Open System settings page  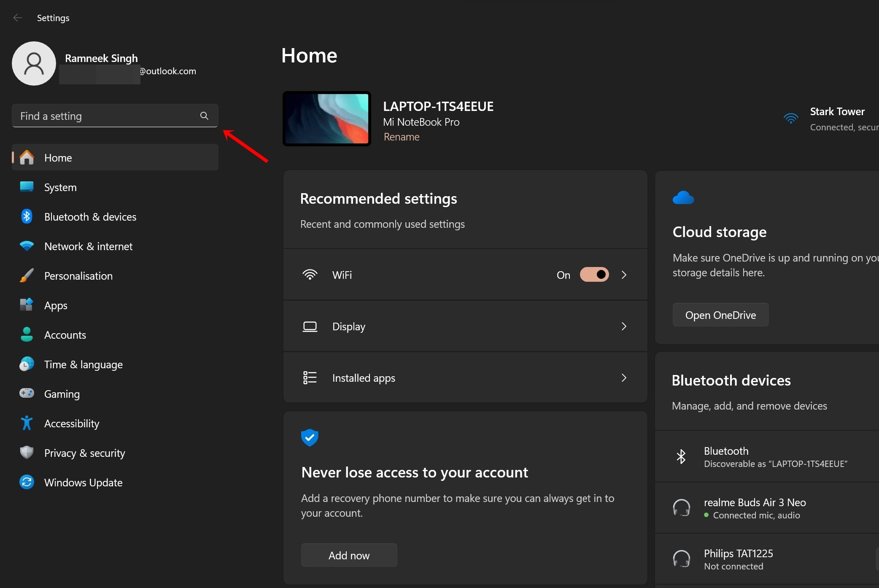[115, 187]
